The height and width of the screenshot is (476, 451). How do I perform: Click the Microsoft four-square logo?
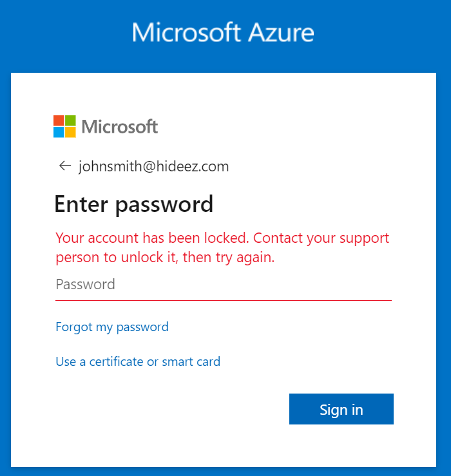tap(64, 126)
